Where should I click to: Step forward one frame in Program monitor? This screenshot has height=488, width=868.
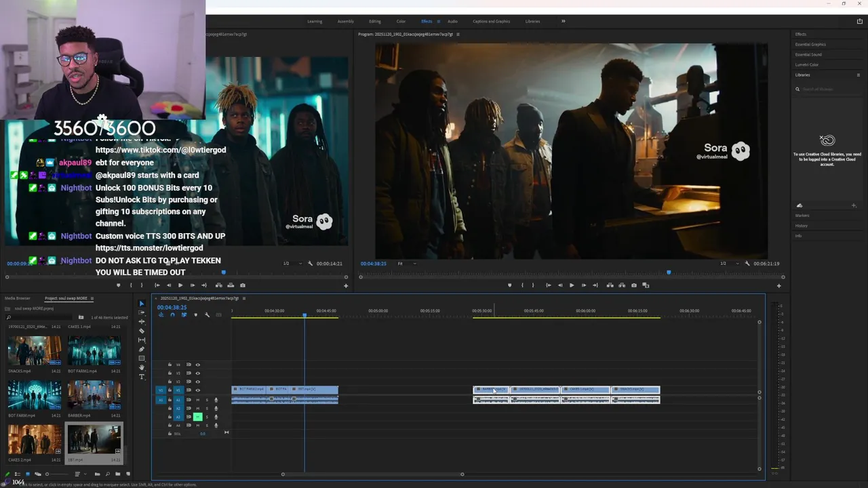(x=584, y=285)
